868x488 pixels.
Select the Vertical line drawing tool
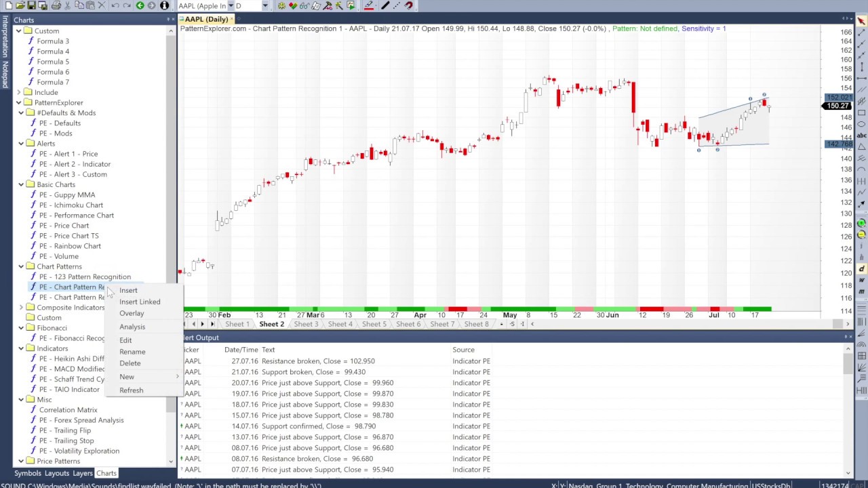[861, 67]
